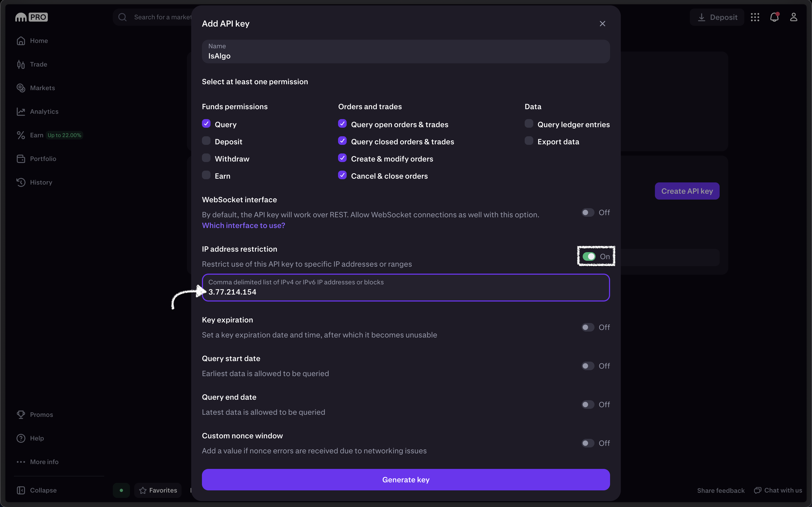
Task: Click the search magnifier icon
Action: point(122,17)
